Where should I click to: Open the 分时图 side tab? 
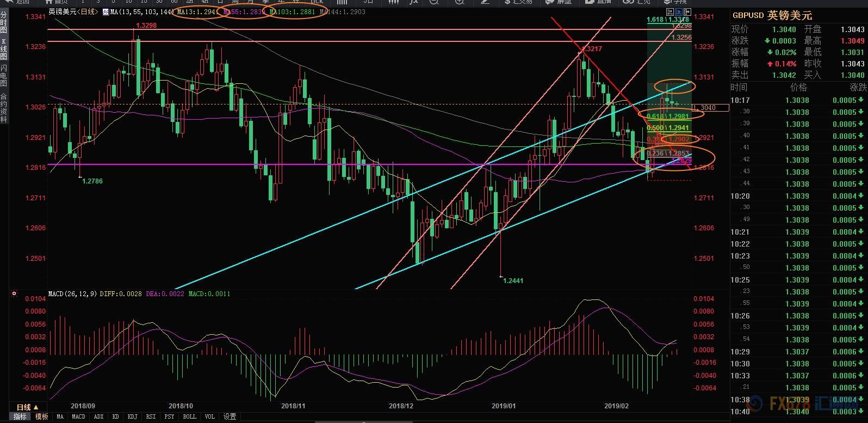pos(4,22)
